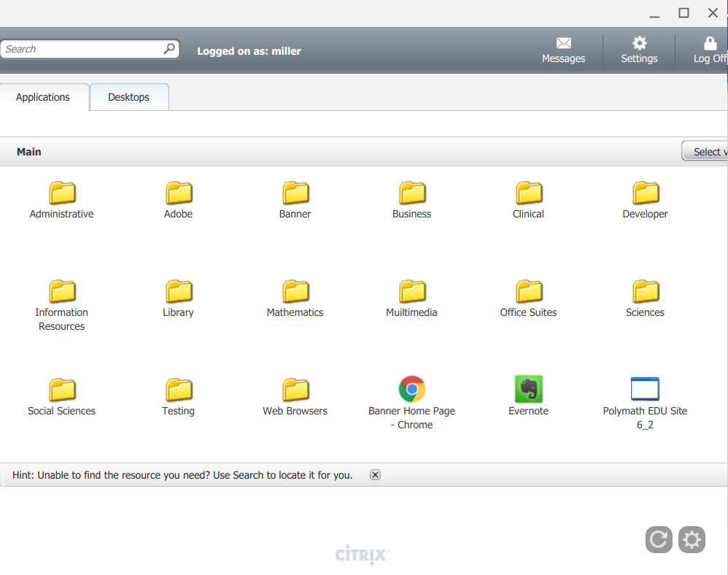
Task: Click into the Search input field
Action: pos(90,49)
